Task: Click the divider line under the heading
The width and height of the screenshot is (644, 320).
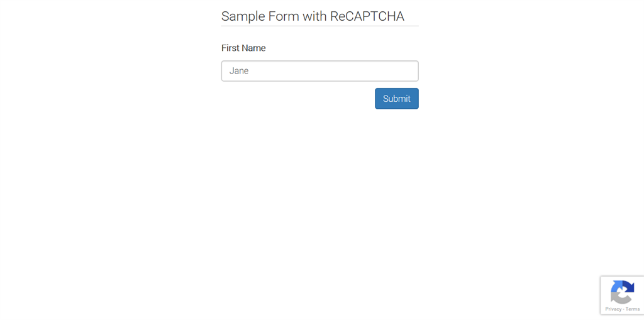Action: click(x=319, y=26)
